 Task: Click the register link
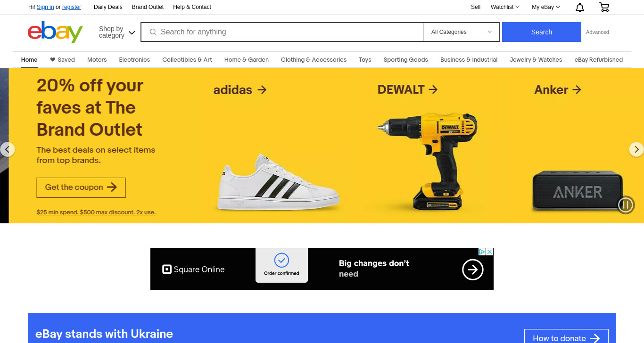[x=72, y=7]
